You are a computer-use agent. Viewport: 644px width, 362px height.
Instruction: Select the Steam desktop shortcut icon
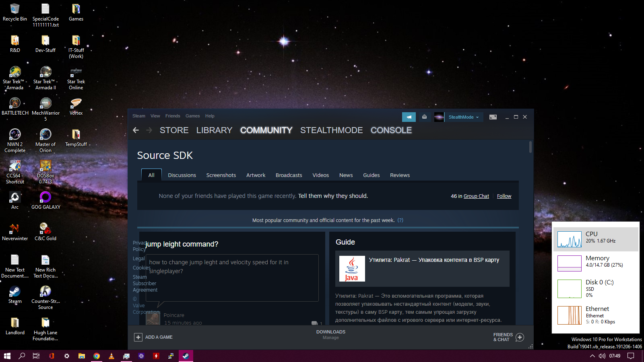15,295
